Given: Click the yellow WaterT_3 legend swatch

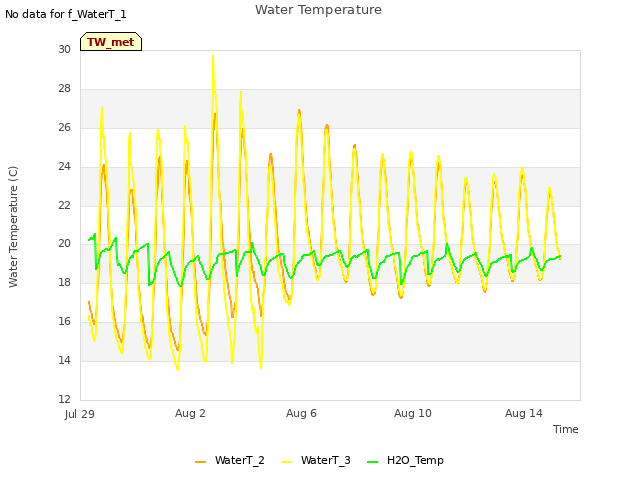Looking at the screenshot, I should [287, 462].
